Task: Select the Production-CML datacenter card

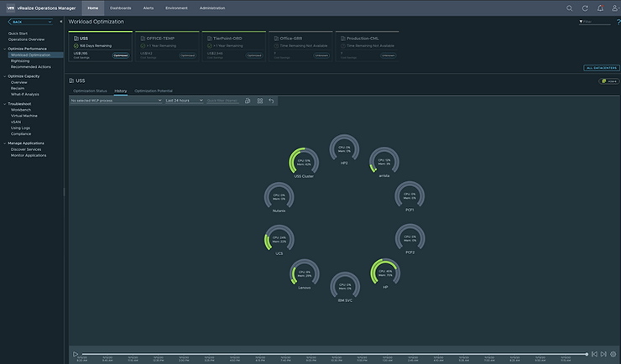Action: pos(368,46)
